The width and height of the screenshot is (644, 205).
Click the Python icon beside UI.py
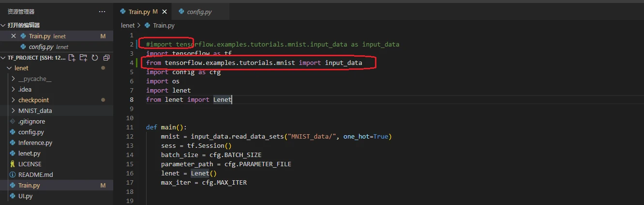(x=13, y=196)
